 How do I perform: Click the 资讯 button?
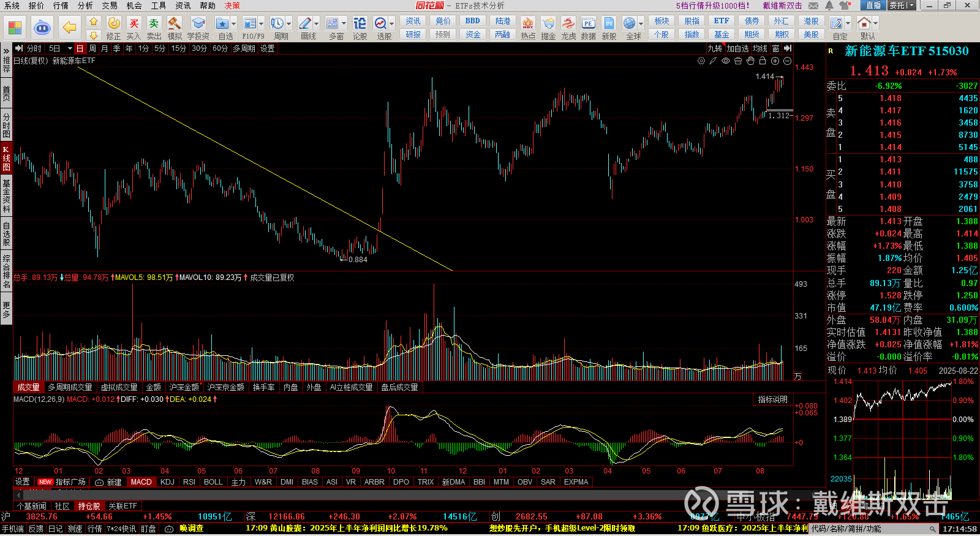pos(413,21)
